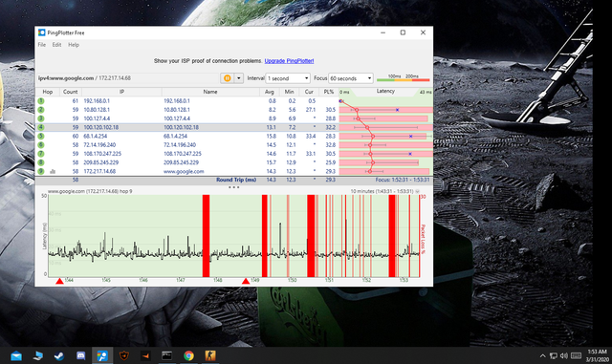
Task: Sort by the Hop column header
Action: 47,92
